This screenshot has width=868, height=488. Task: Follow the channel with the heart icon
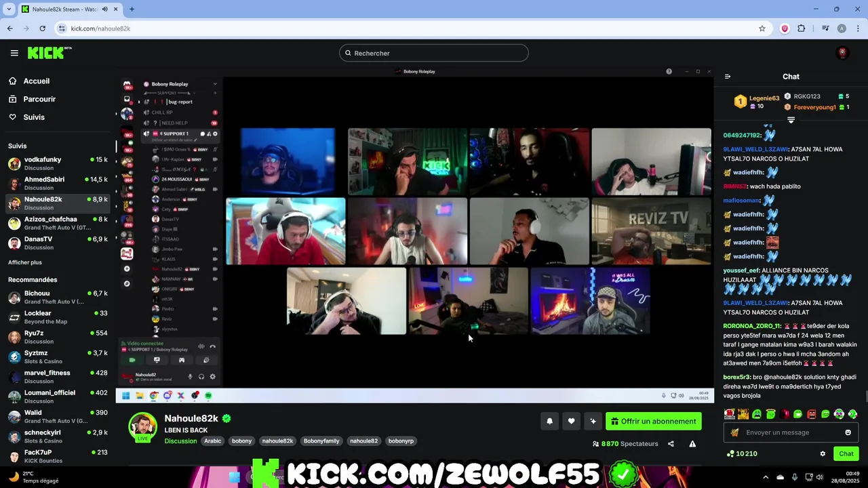[571, 421]
